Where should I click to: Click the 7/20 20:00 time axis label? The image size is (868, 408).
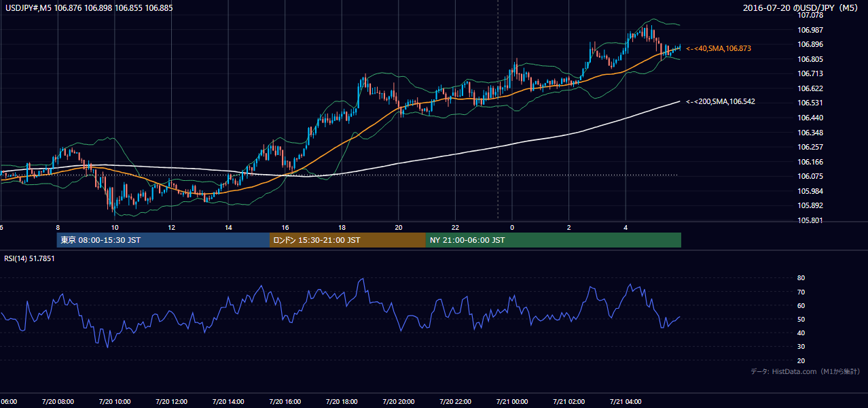(x=399, y=401)
